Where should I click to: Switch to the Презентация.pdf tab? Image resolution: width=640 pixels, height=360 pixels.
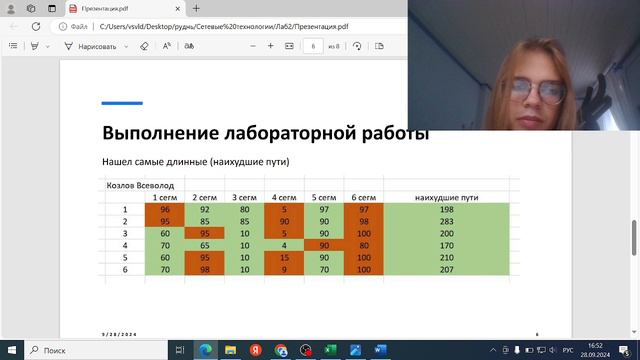[x=124, y=9]
